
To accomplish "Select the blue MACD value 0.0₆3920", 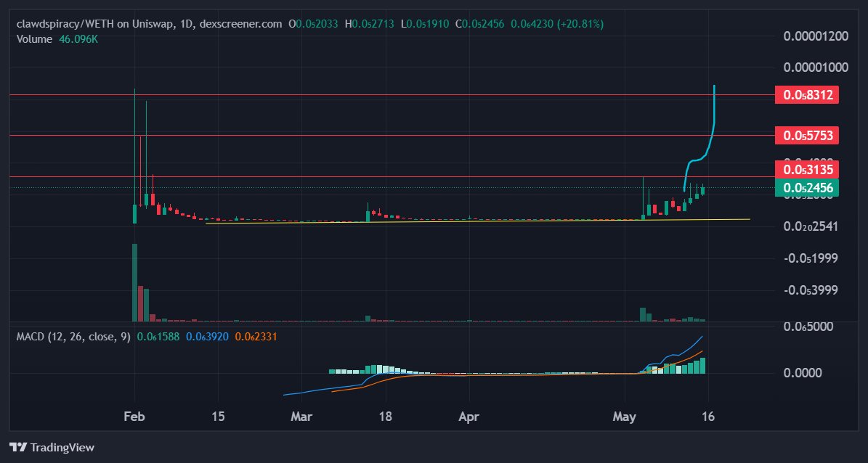I will [207, 336].
